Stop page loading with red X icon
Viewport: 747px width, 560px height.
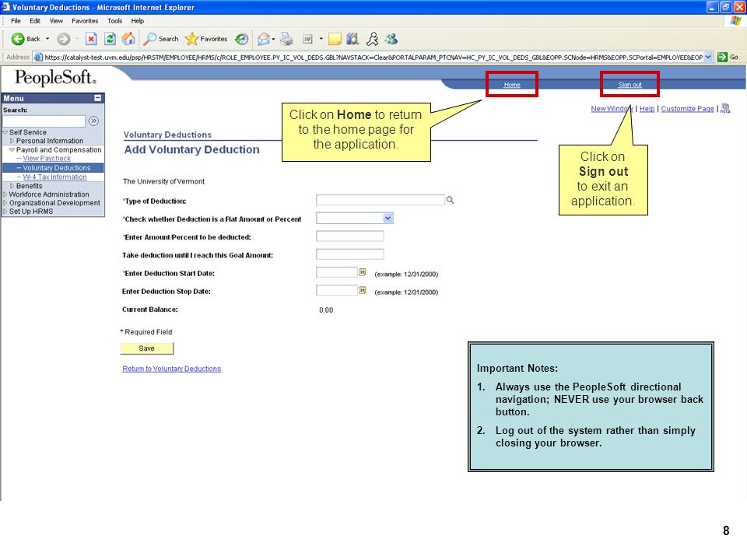(x=91, y=39)
